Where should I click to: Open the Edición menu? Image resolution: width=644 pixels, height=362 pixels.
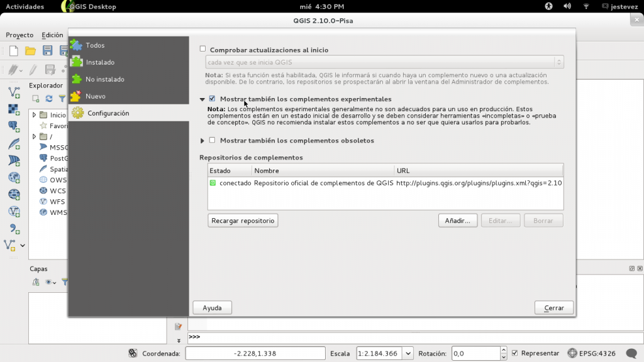coord(52,35)
